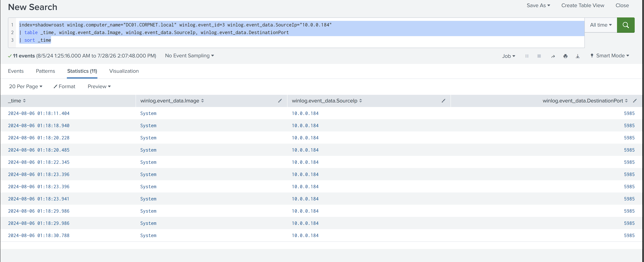Click timestamp 2024-08-06 01:18:23.941
This screenshot has height=262, width=644.
(39, 199)
